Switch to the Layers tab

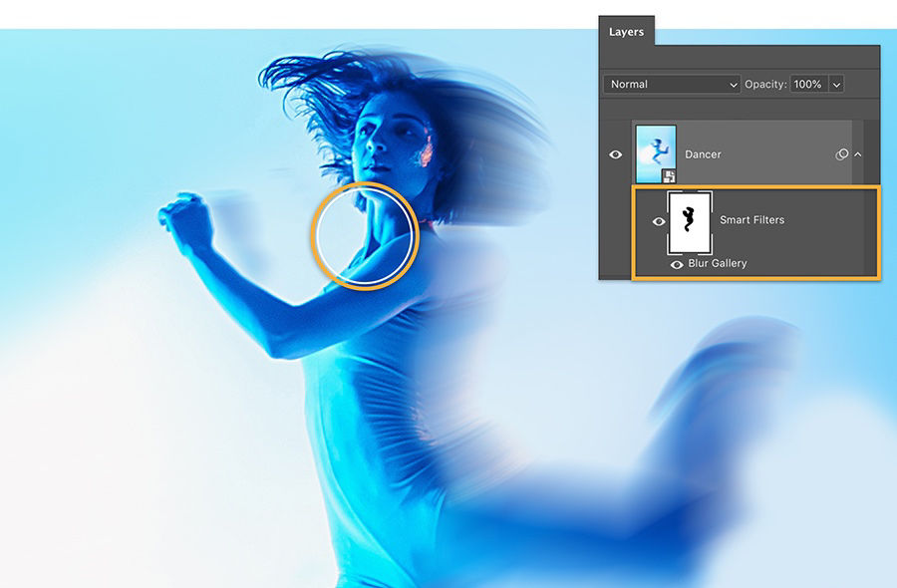pyautogui.click(x=627, y=32)
